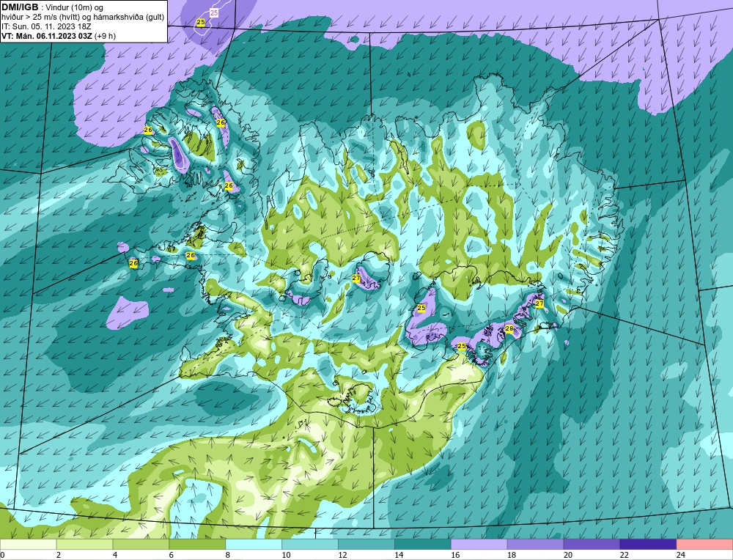This screenshot has height=560, width=733.
Task: Click the legend scale number 12
Action: (342, 555)
